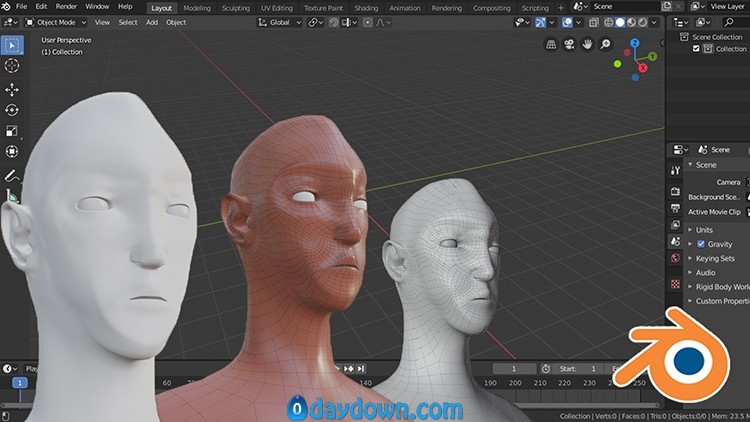Select the Annotate pencil tool
This screenshot has width=750, height=422.
12,174
